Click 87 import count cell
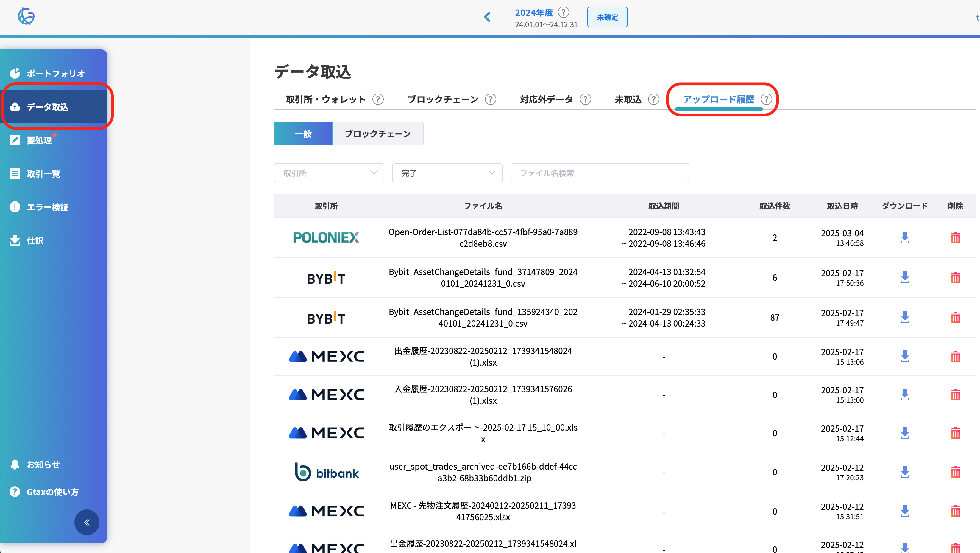This screenshot has width=980, height=553. (x=775, y=318)
